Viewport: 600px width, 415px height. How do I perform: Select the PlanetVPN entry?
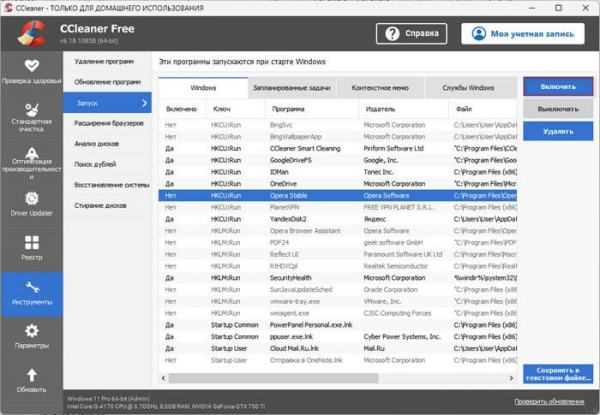point(338,207)
